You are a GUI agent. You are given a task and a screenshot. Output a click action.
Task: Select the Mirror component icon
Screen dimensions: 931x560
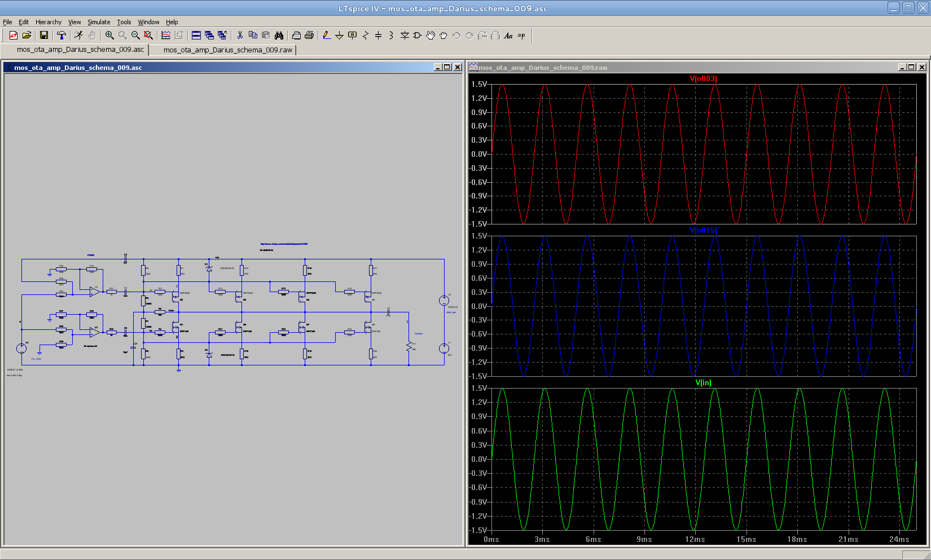[x=495, y=35]
